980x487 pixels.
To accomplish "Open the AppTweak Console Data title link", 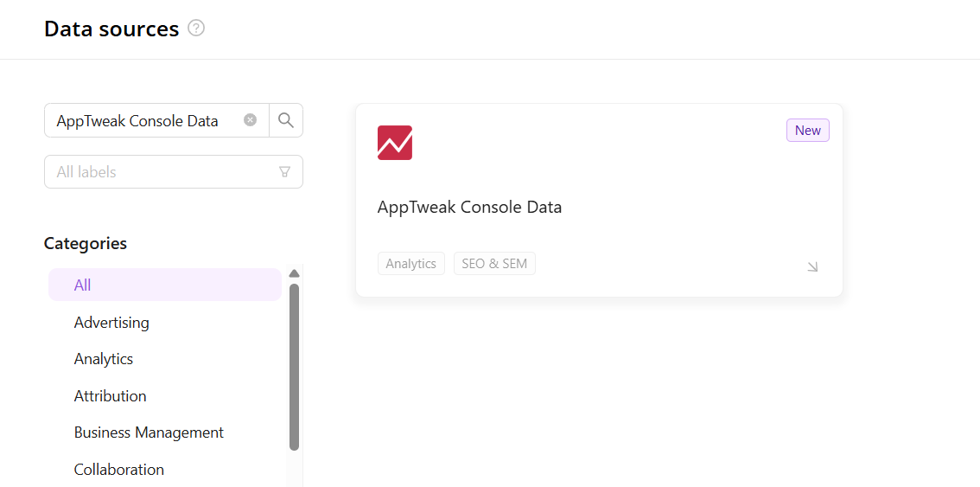I will pyautogui.click(x=469, y=208).
